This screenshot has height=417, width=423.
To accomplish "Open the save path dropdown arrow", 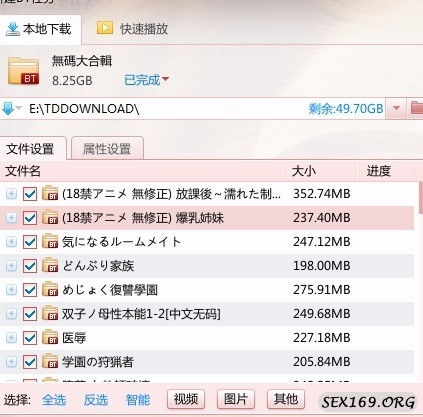I will coord(396,108).
